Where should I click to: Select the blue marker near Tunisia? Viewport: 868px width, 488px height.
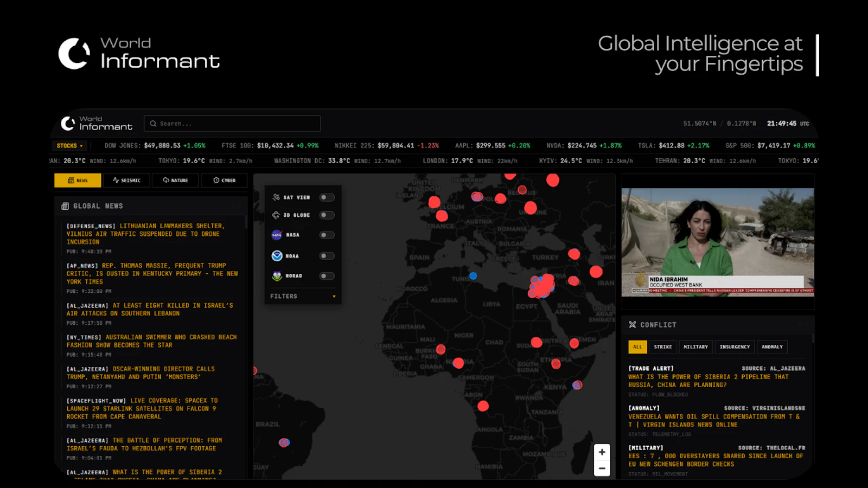pyautogui.click(x=473, y=276)
